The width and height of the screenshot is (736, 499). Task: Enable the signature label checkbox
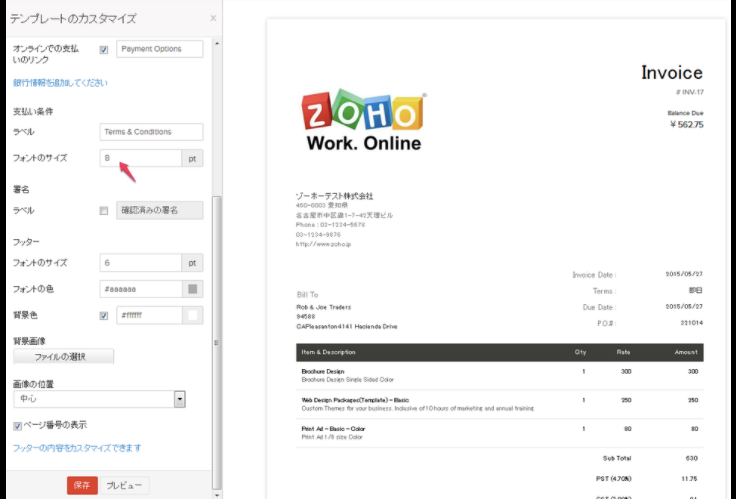pyautogui.click(x=104, y=211)
